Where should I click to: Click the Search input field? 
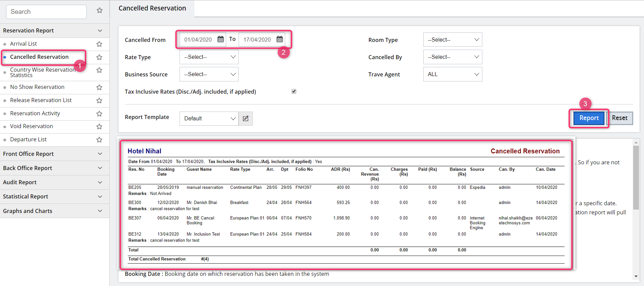coord(46,12)
